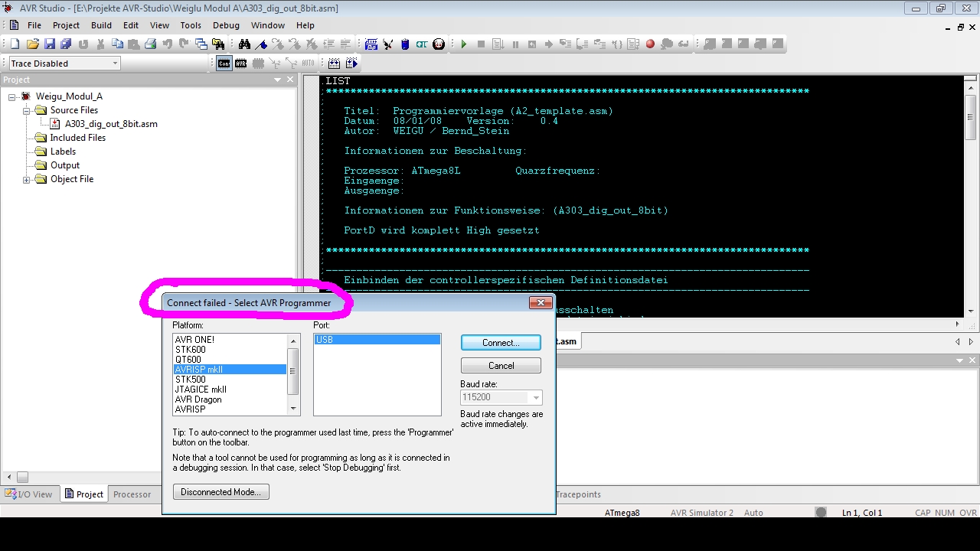Click the Stop Debugging square icon
The height and width of the screenshot is (551, 980).
481,44
